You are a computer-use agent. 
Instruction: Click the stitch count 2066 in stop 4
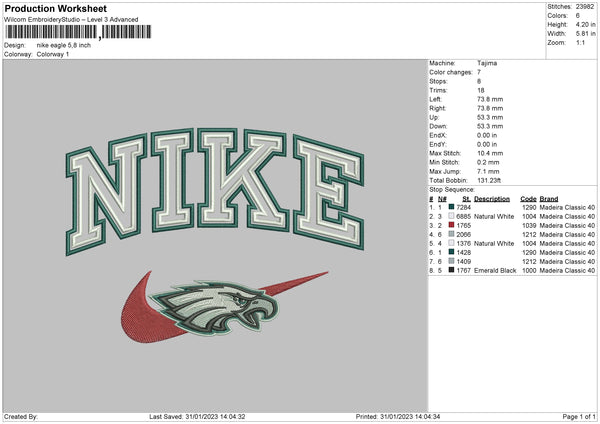click(463, 234)
